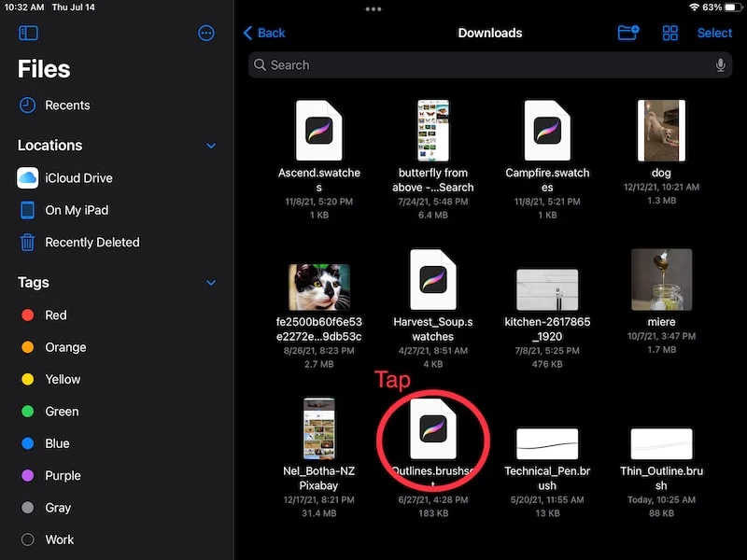Filter by the Gray tag
747x560 pixels.
click(x=46, y=508)
